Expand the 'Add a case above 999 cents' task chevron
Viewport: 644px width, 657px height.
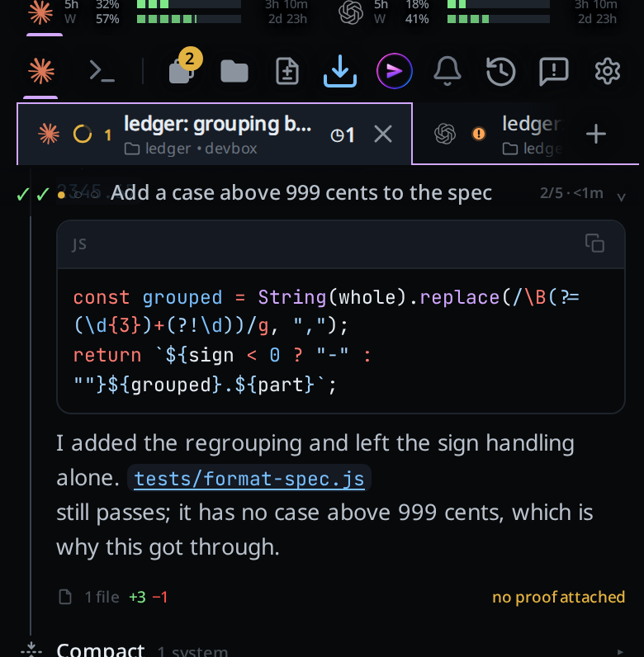pyautogui.click(x=622, y=196)
